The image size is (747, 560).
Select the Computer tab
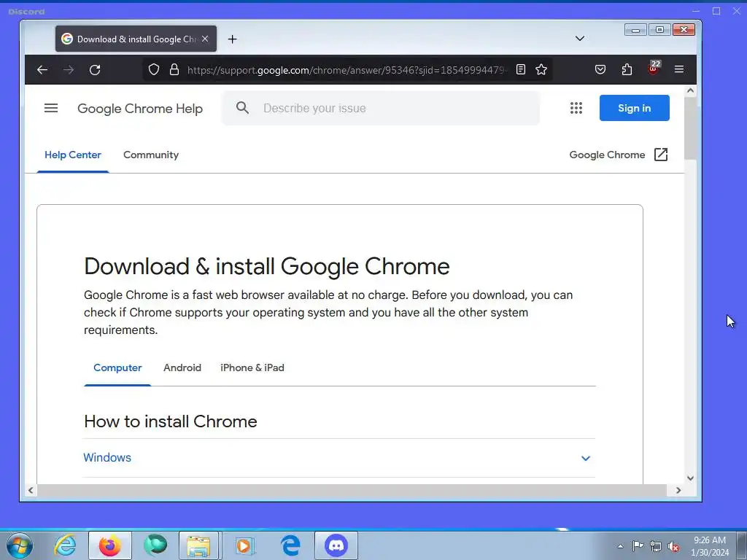pos(117,367)
